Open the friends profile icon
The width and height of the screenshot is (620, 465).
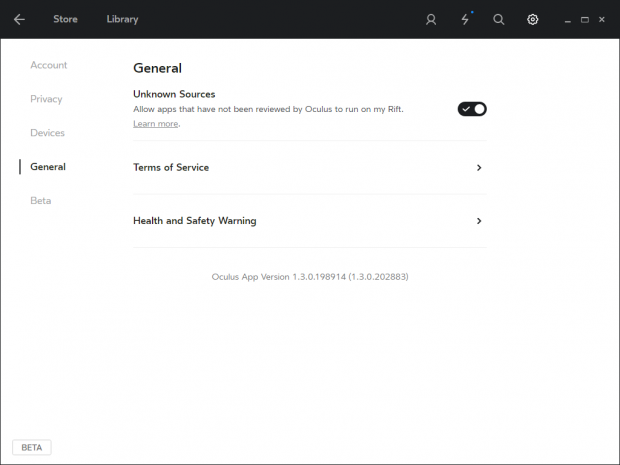[431, 19]
